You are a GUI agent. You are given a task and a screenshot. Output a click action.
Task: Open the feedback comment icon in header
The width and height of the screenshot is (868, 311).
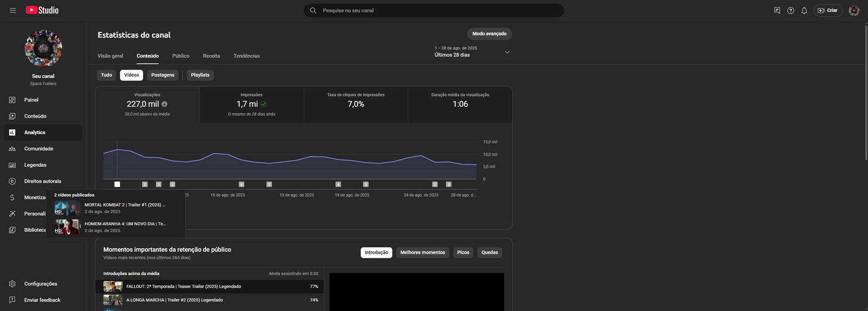pos(777,10)
